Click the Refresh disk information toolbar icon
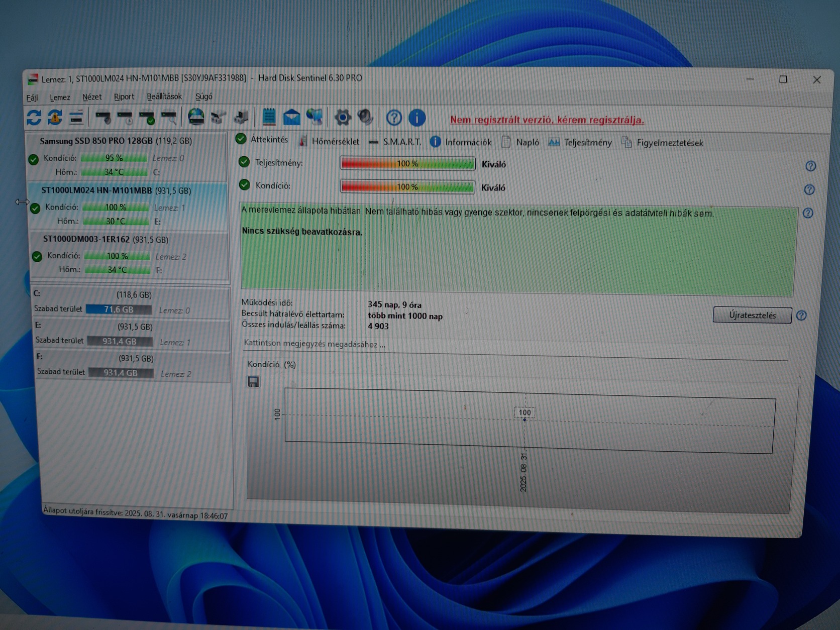The image size is (840, 630). (34, 117)
